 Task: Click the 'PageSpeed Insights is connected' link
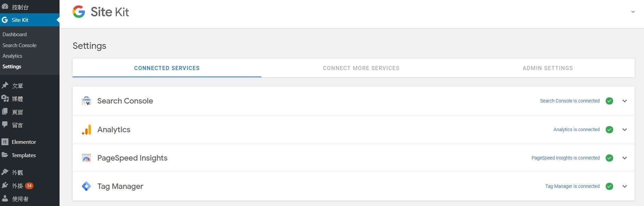[x=565, y=158]
